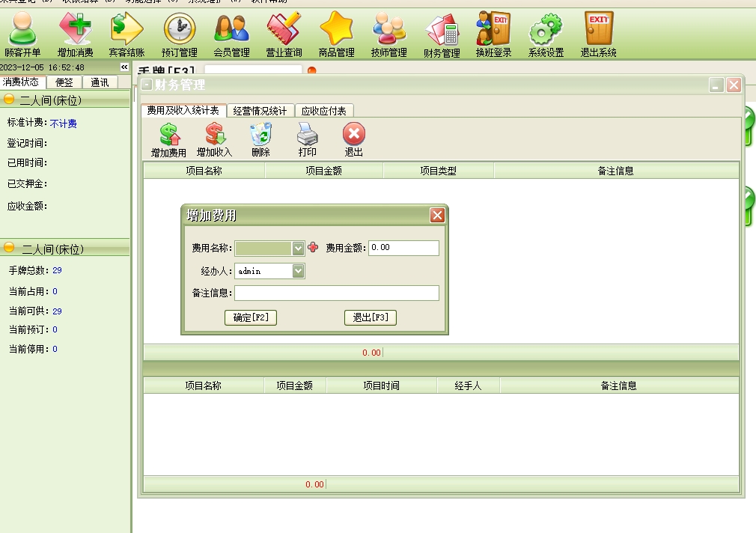The image size is (756, 533).
Task: Open the 经办人 admin dropdown
Action: click(299, 271)
